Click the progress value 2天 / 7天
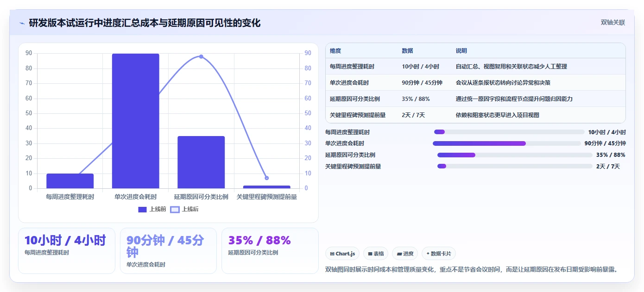Viewport: 644px width, 292px height. 608,167
